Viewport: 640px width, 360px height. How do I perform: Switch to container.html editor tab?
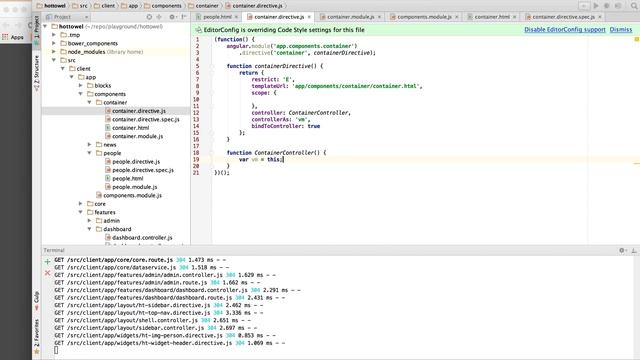pos(492,17)
